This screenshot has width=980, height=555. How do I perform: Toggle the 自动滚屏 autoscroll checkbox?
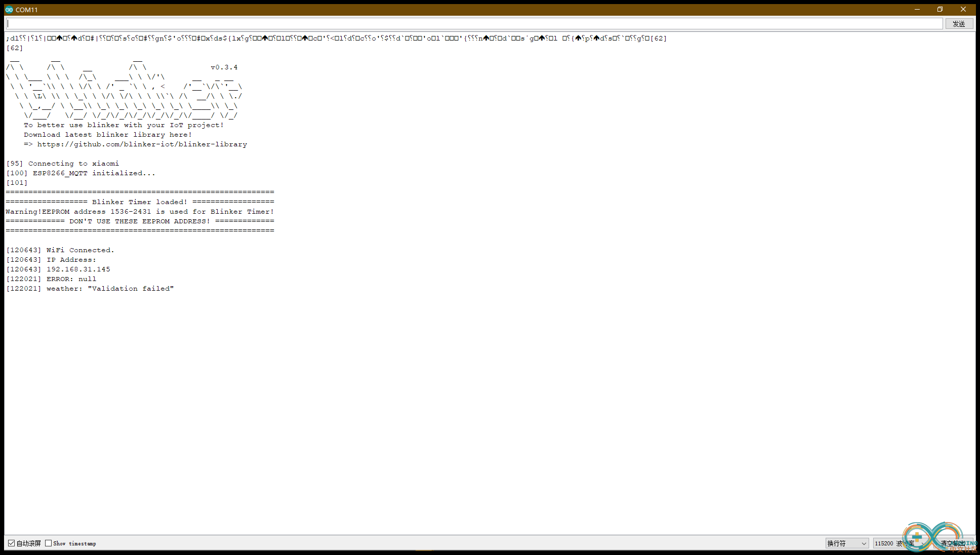click(11, 543)
